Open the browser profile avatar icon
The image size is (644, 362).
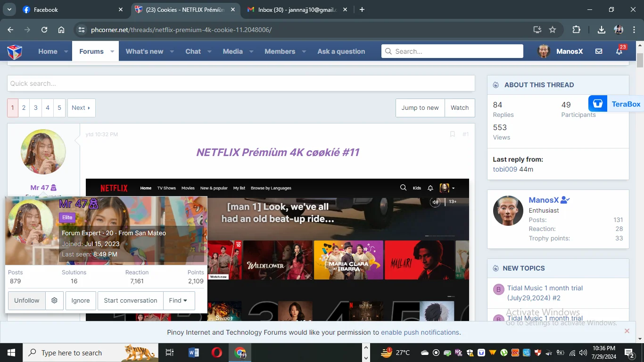point(619,30)
